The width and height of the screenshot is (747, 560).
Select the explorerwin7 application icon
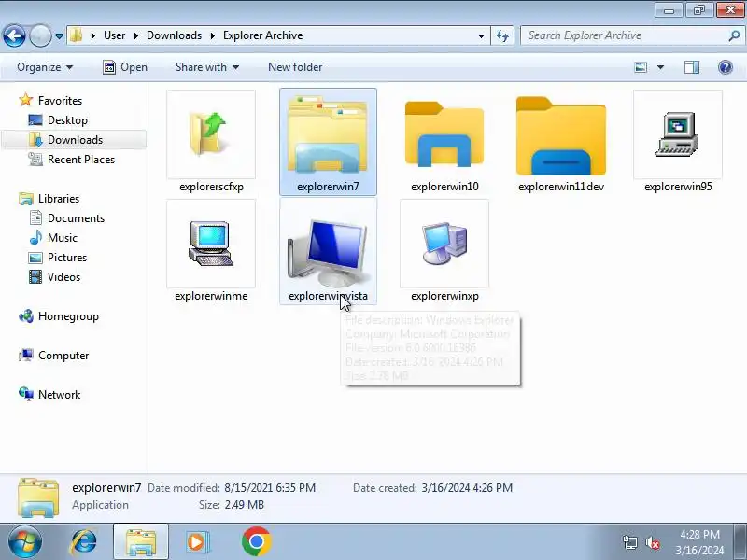tap(328, 133)
